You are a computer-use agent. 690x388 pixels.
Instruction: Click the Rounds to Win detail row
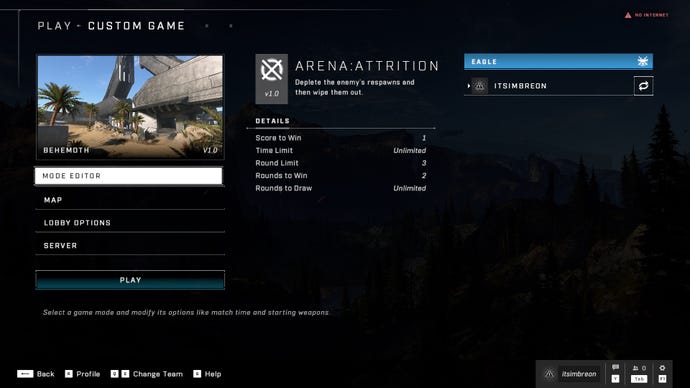coord(341,176)
